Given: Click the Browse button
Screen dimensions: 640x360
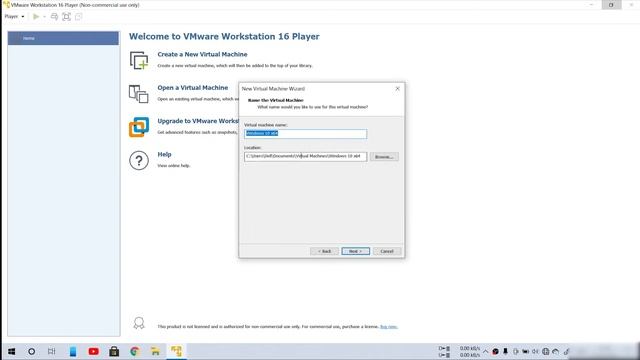Looking at the screenshot, I should tap(384, 157).
